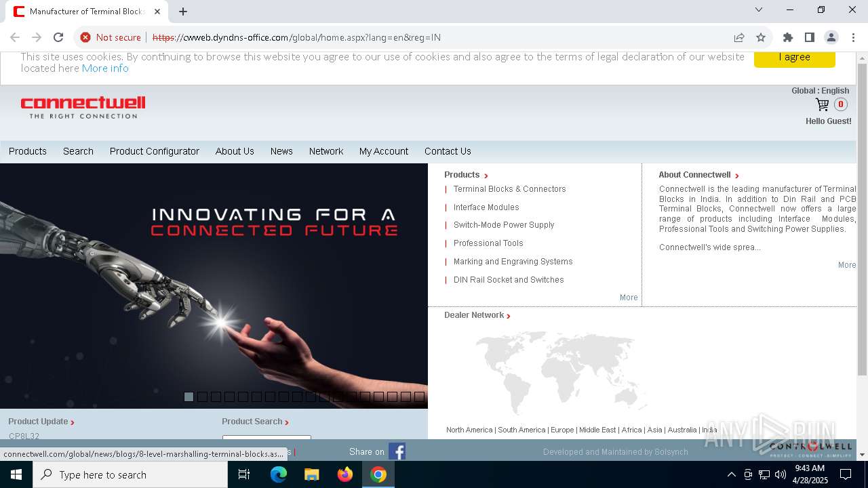Open Chrome three-dot menu
Viewport: 868px width, 488px height.
pos(853,37)
